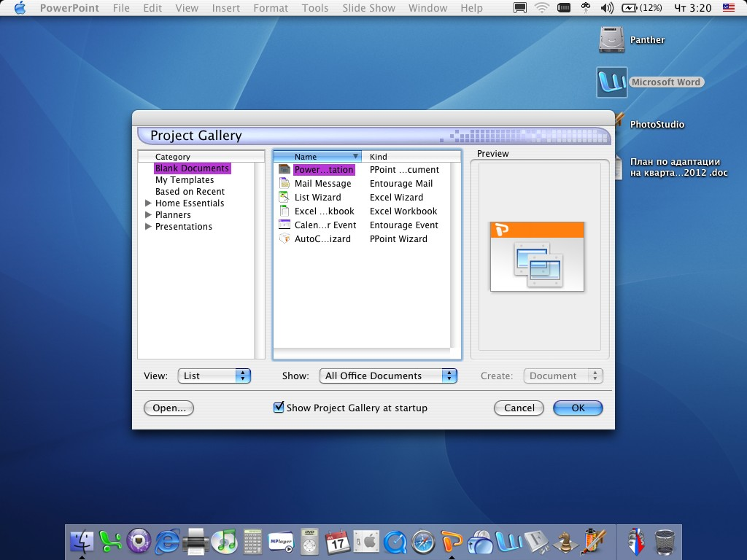Open the Apple menu
This screenshot has width=747, height=560.
coord(20,7)
